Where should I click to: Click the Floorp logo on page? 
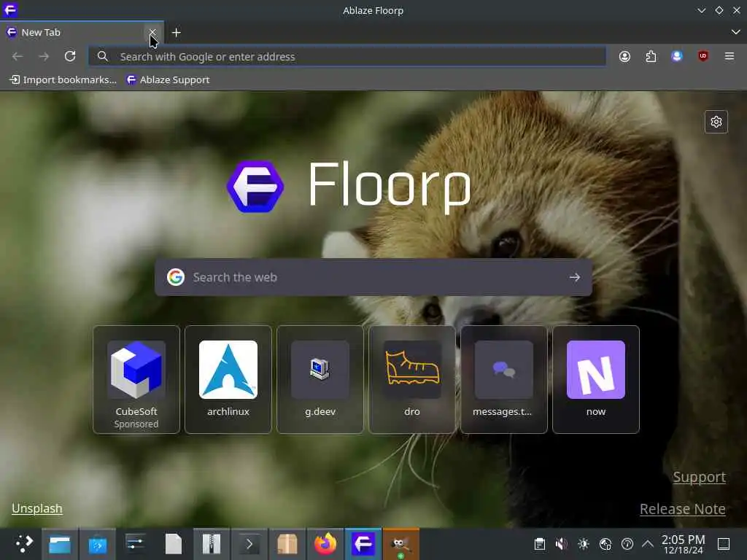349,187
